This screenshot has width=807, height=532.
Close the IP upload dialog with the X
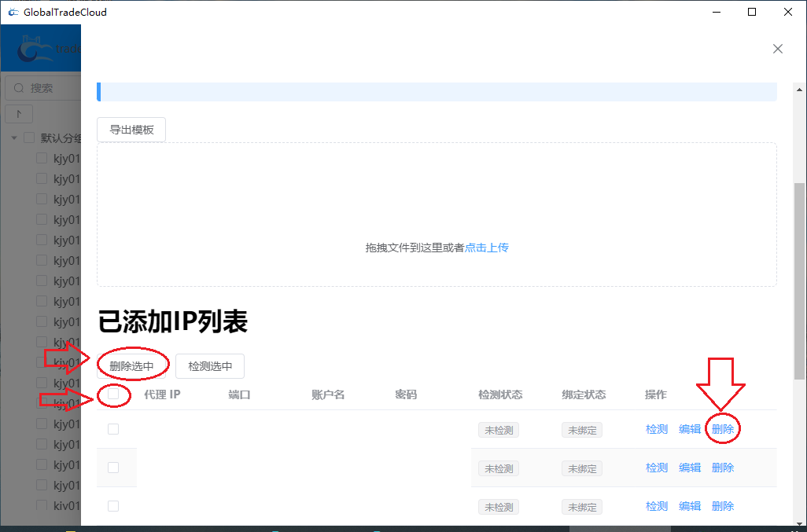(777, 48)
